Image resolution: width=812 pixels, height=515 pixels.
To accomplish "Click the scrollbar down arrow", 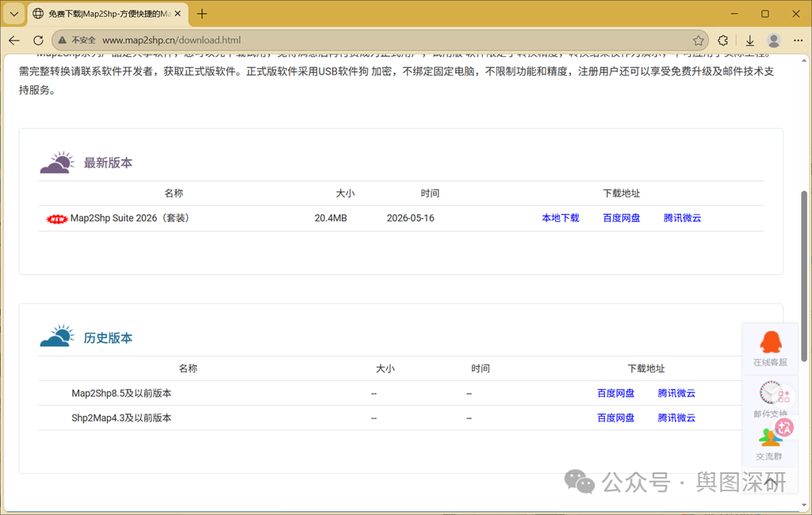I will tap(804, 505).
